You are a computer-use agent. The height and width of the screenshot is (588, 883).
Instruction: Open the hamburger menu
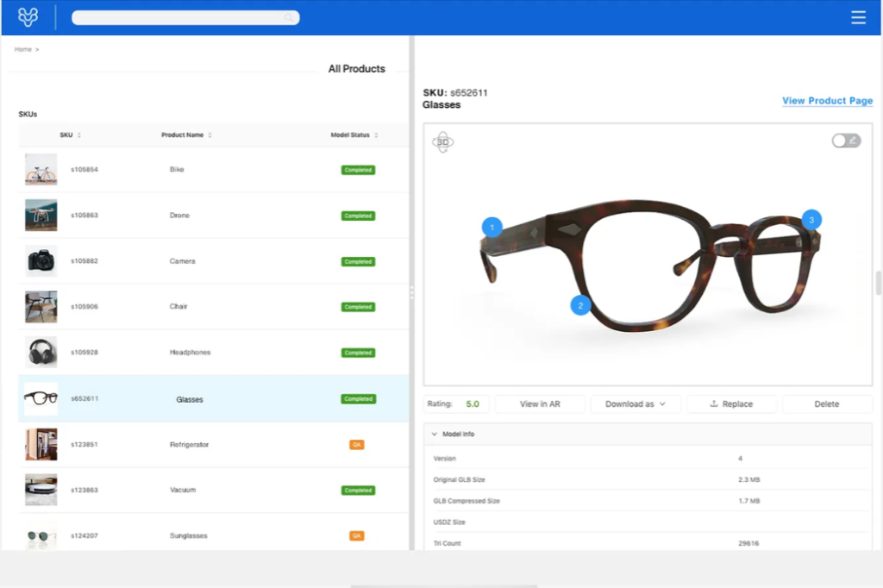tap(858, 17)
